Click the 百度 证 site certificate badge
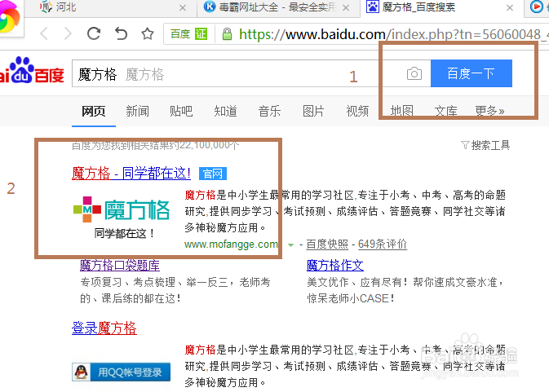The image size is (549, 392). [189, 34]
